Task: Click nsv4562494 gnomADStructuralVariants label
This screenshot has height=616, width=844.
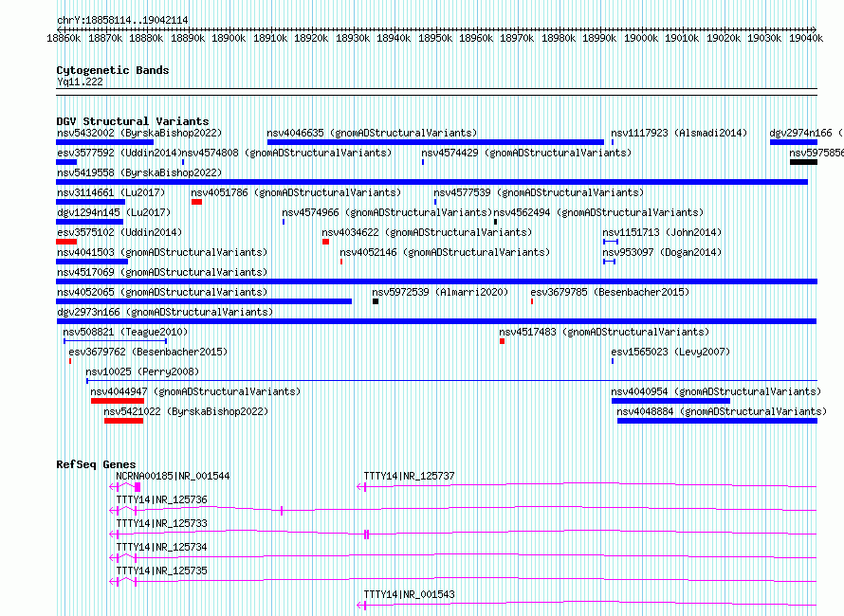Action: [598, 212]
